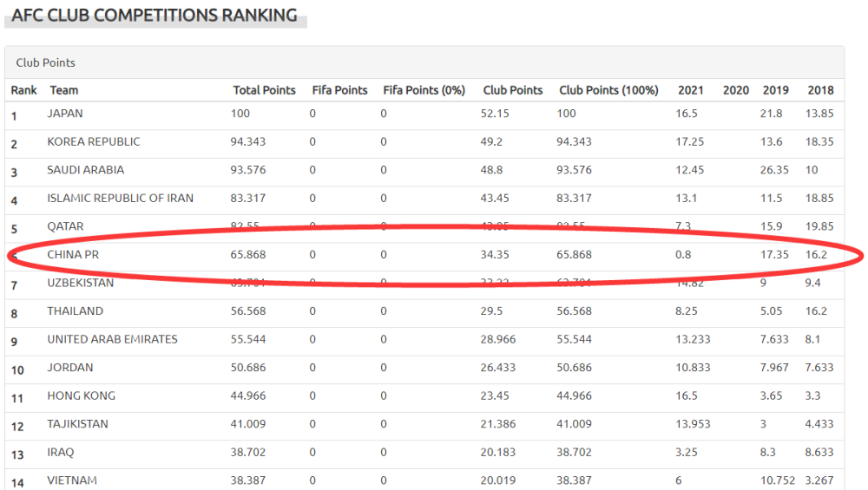Open the Club Points panel tab
The height and width of the screenshot is (490, 868).
pyautogui.click(x=45, y=62)
